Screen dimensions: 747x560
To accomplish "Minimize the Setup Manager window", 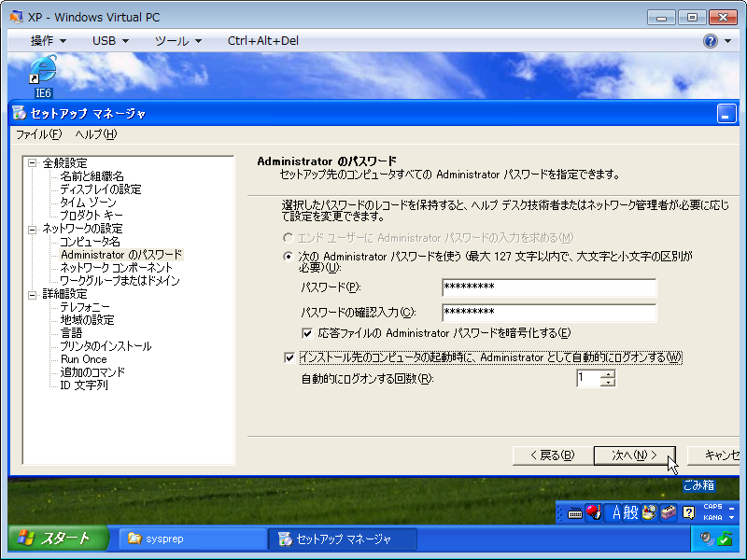I will pos(726,114).
